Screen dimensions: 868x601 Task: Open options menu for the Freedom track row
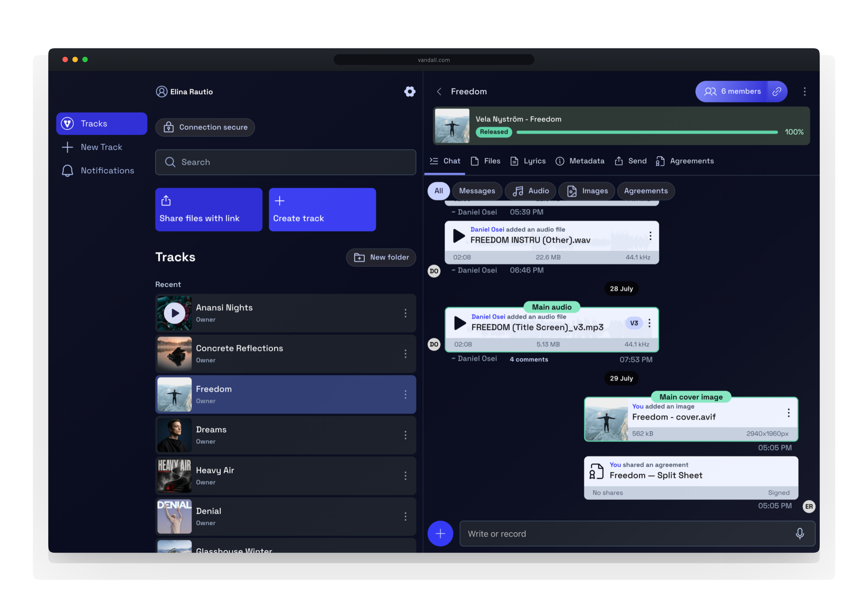point(405,394)
